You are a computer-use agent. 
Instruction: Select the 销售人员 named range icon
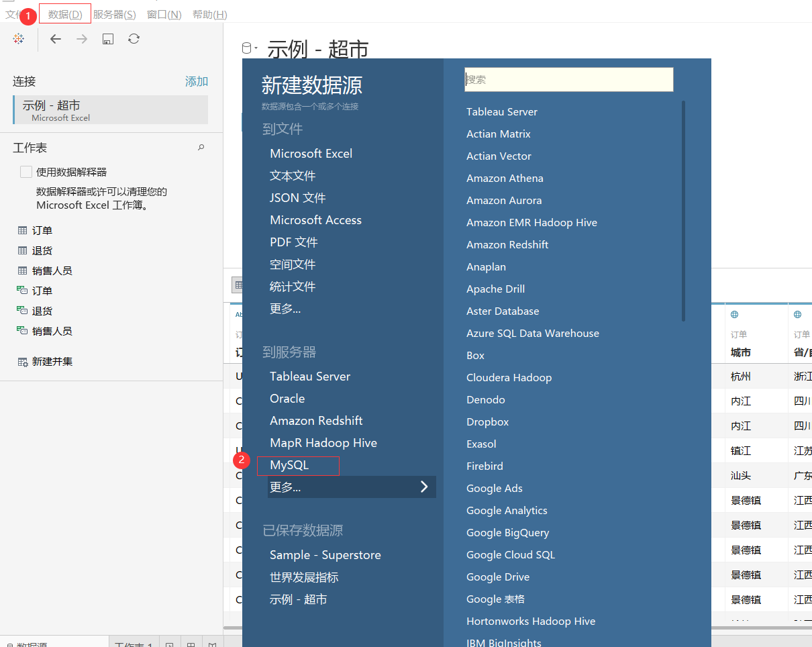click(23, 331)
